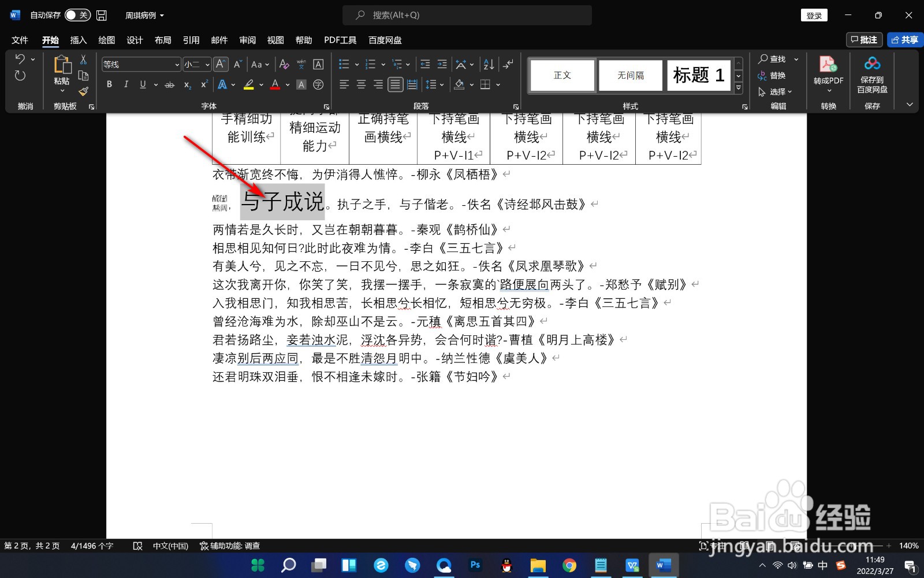The width and height of the screenshot is (924, 578).
Task: Click the Undo arrow icon
Action: click(20, 59)
